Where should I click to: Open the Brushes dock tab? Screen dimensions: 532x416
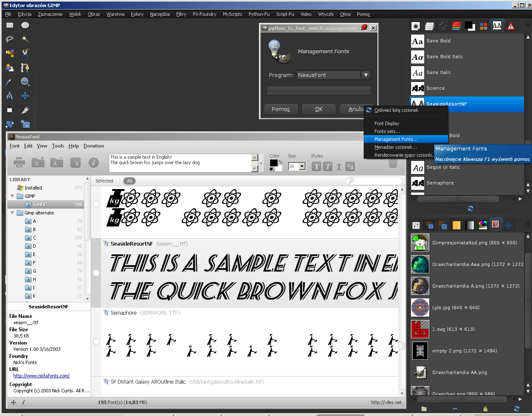[x=416, y=26]
